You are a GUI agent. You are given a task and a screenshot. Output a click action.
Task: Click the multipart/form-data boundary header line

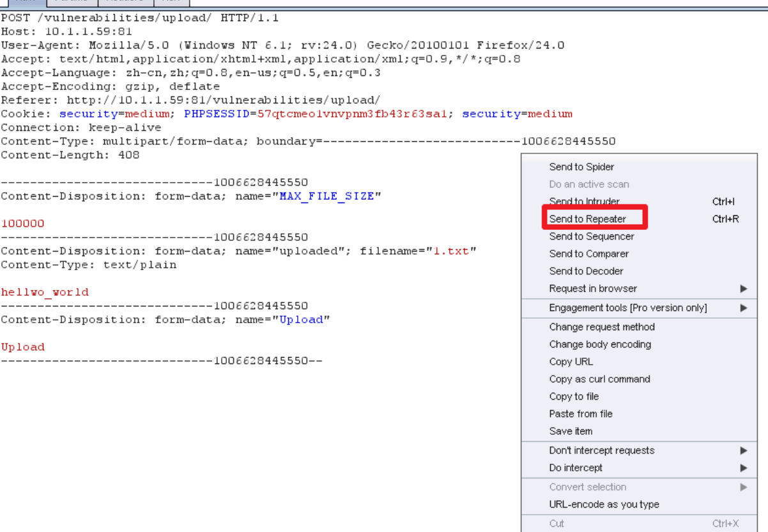(308, 141)
